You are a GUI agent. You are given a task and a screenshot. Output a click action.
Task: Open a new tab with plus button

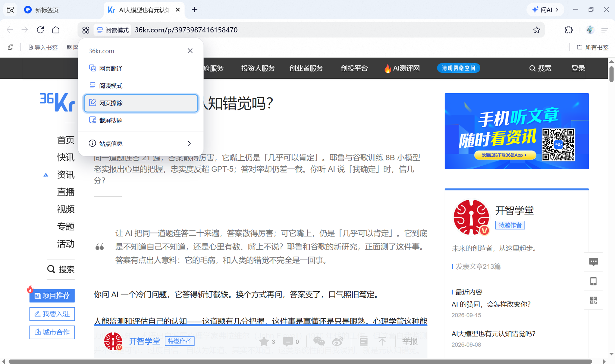coord(194,10)
